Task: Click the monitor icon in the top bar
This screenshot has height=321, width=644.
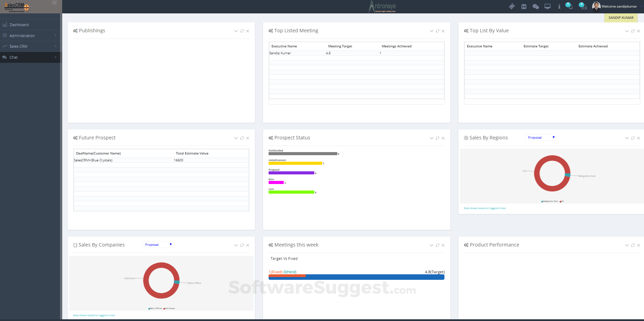Action: 547,7
